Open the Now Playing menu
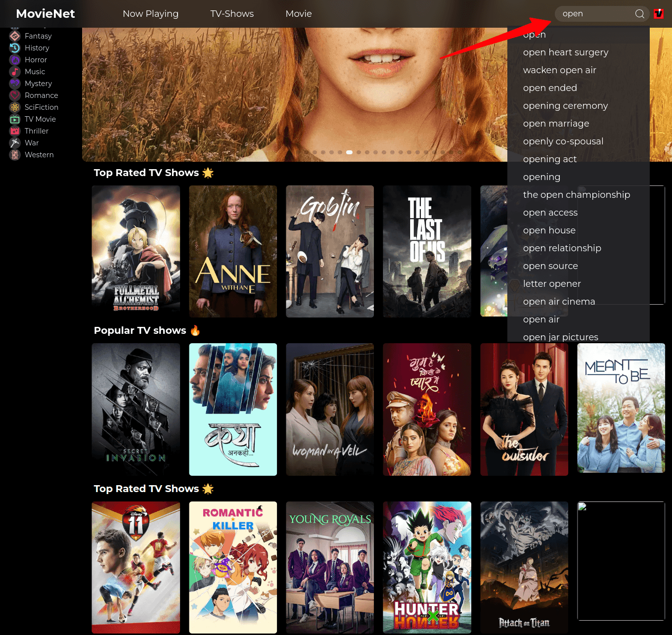 coord(150,14)
